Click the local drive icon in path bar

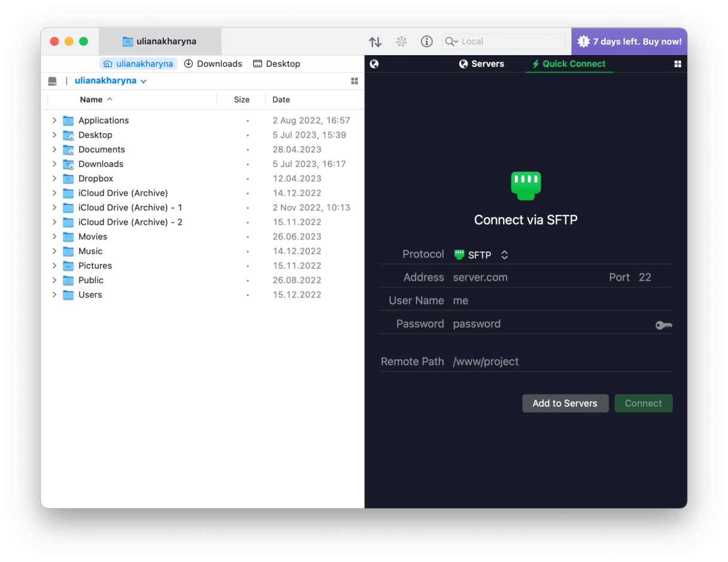[53, 81]
